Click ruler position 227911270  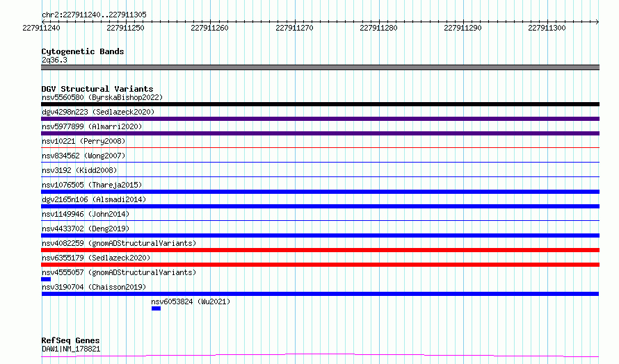click(x=294, y=28)
